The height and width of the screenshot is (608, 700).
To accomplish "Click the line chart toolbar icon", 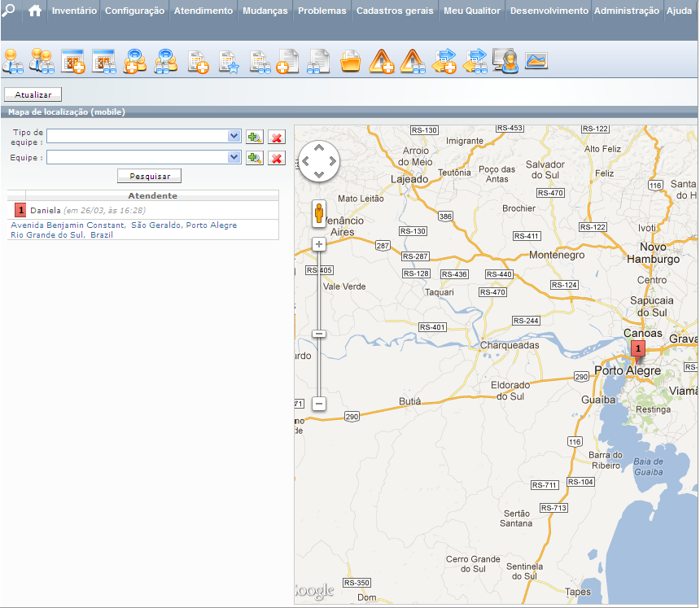I will 536,61.
